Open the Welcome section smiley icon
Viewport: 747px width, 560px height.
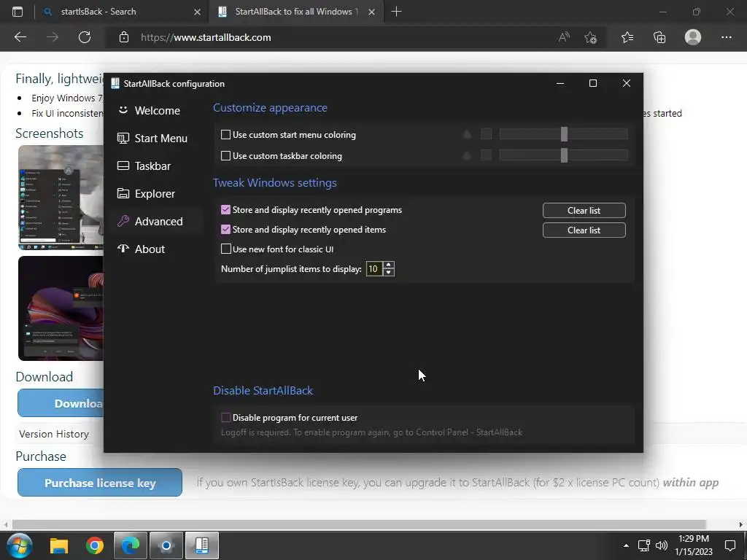(123, 110)
